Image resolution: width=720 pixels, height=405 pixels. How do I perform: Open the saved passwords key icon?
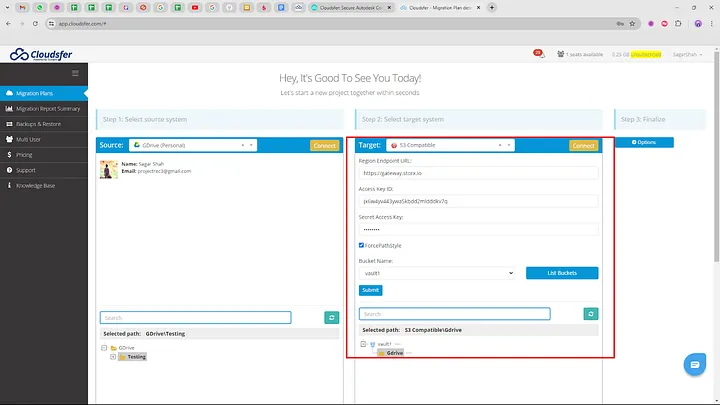point(620,23)
